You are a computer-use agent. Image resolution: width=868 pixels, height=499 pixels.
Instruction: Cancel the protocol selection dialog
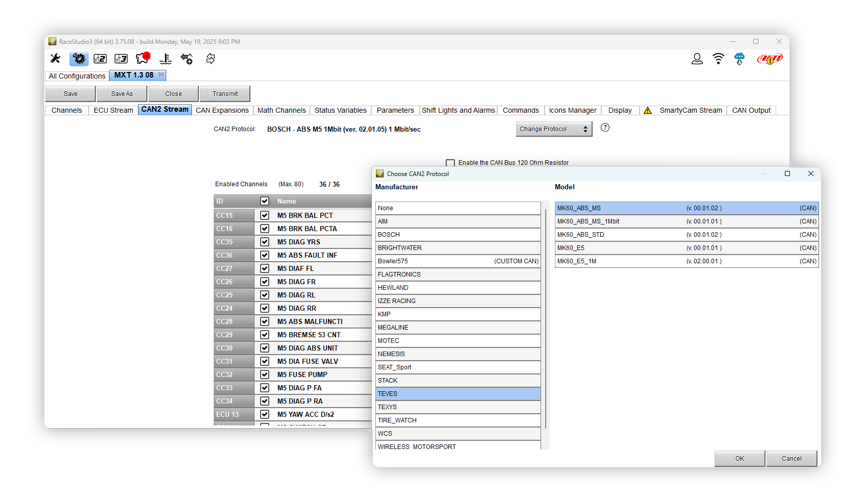(x=792, y=459)
